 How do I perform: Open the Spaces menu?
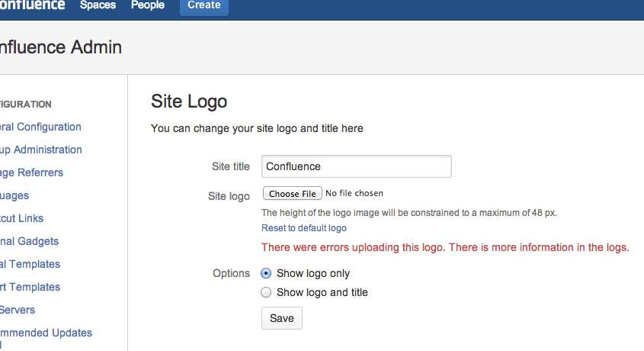98,5
